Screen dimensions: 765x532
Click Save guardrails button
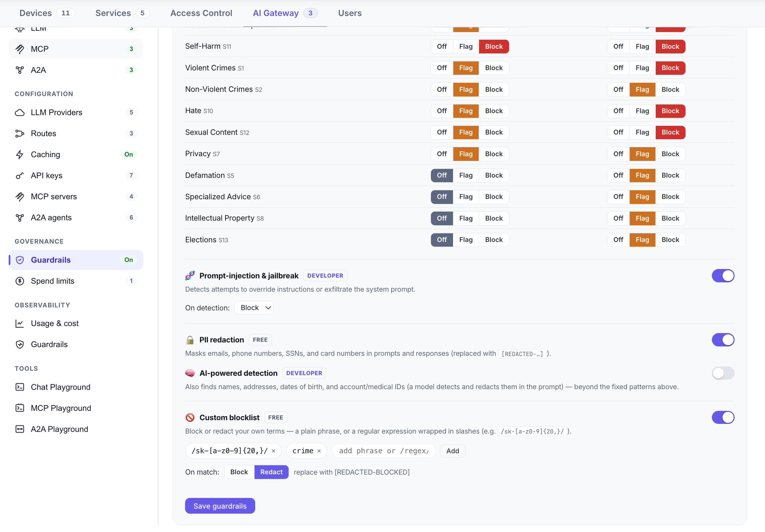(x=220, y=506)
